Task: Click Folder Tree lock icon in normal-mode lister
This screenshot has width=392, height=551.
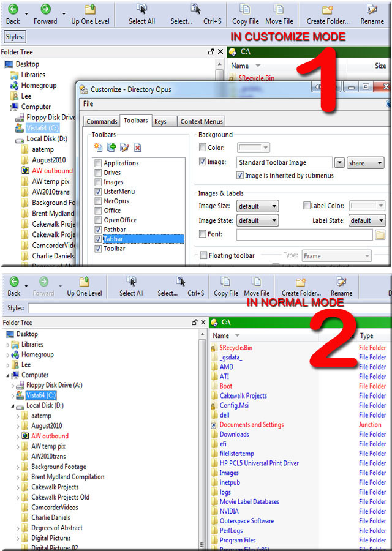Action: tap(194, 322)
